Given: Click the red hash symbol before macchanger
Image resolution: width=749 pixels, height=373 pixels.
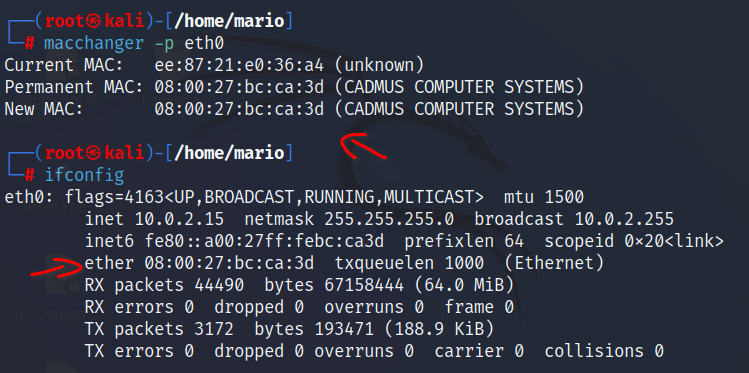Looking at the screenshot, I should [x=30, y=43].
